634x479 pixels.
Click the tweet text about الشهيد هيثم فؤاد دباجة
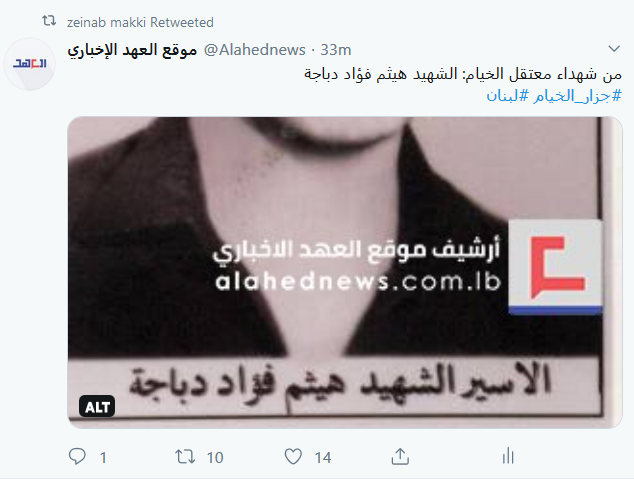coord(463,74)
